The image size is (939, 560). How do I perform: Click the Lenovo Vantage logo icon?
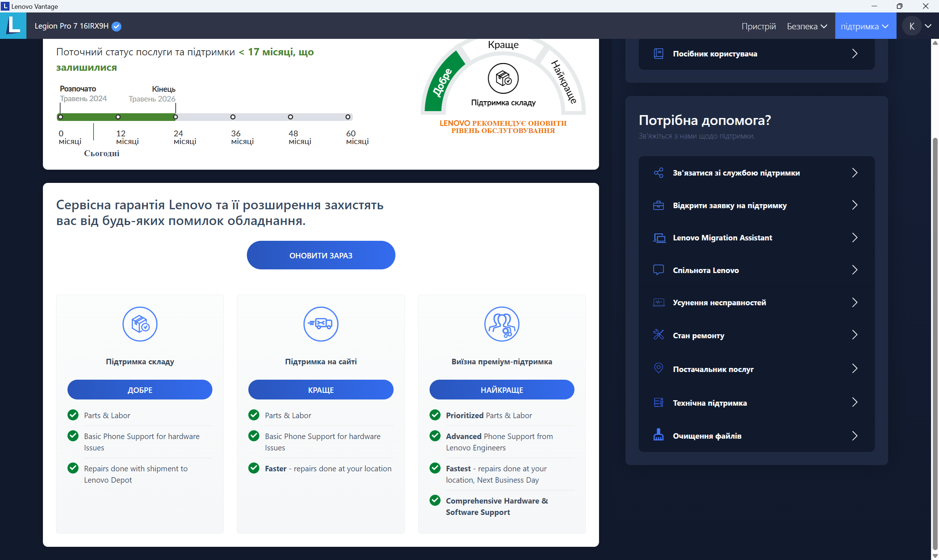tap(13, 26)
